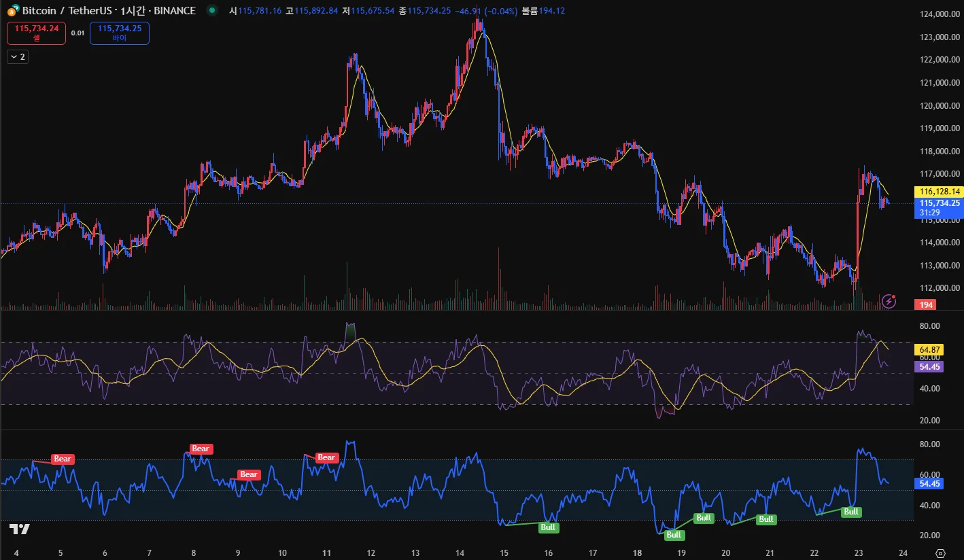Image resolution: width=964 pixels, height=560 pixels.
Task: Click the purple lightning bolt icon
Action: (x=889, y=301)
